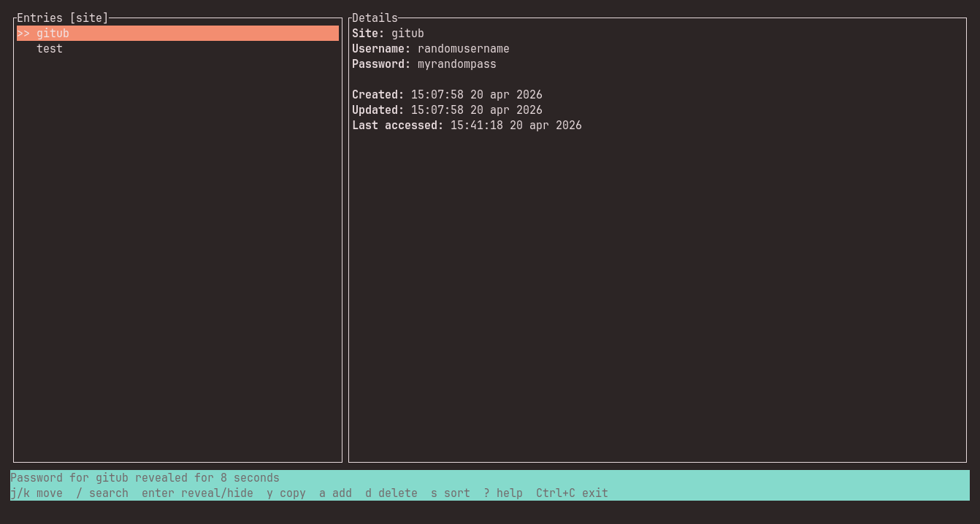The image size is (980, 524).
Task: Select the gitub entry in the list
Action: tap(177, 34)
